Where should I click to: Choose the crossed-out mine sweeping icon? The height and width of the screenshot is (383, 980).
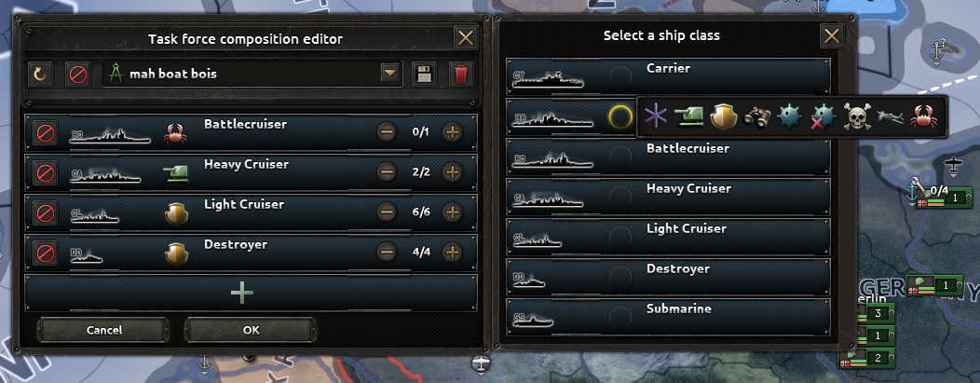pyautogui.click(x=823, y=116)
